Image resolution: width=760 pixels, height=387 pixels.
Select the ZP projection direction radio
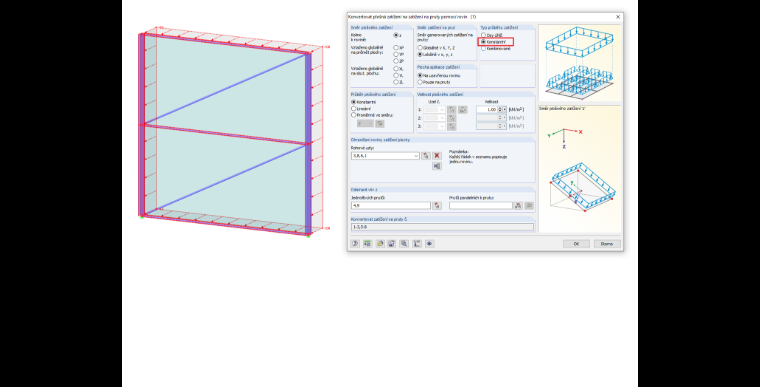(396, 61)
